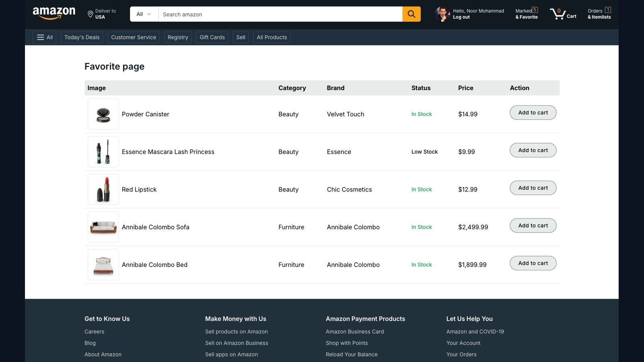The width and height of the screenshot is (644, 362).
Task: Open Registry nav item
Action: point(178,37)
